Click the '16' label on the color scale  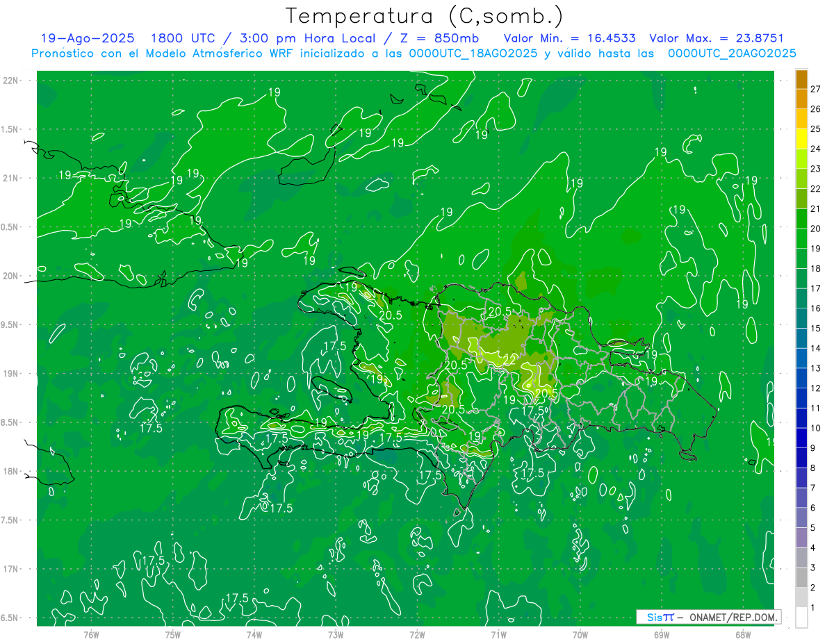pyautogui.click(x=815, y=308)
